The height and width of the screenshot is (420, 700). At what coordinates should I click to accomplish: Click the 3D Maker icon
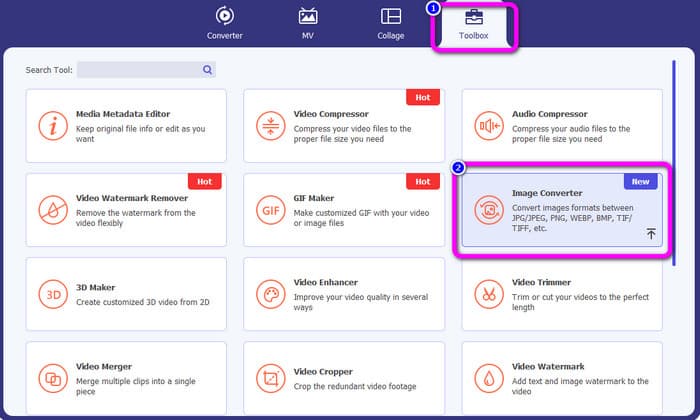tap(53, 295)
